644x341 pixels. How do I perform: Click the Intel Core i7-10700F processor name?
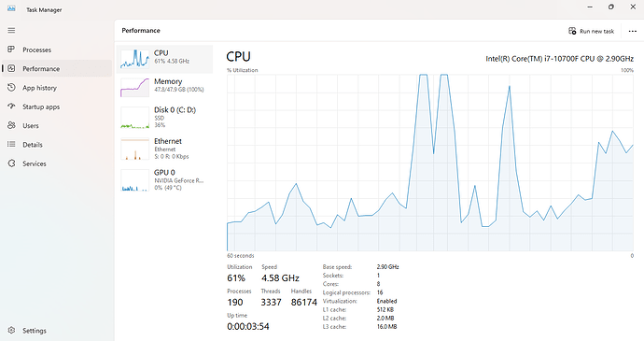pos(559,59)
